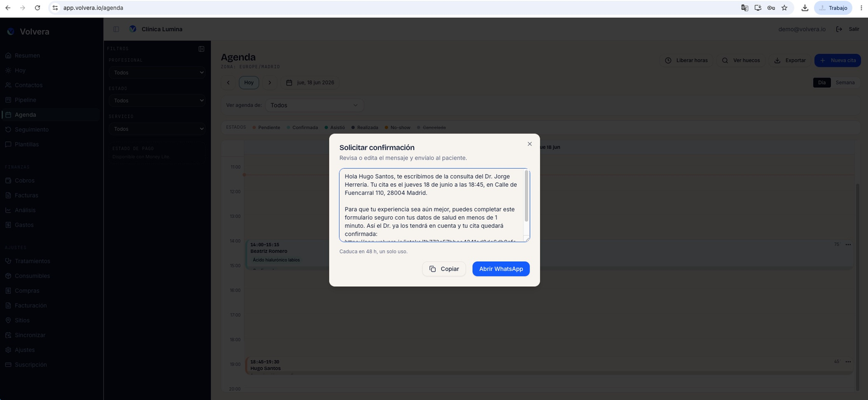The image size is (868, 400).
Task: Reload the browser page
Action: [x=37, y=8]
